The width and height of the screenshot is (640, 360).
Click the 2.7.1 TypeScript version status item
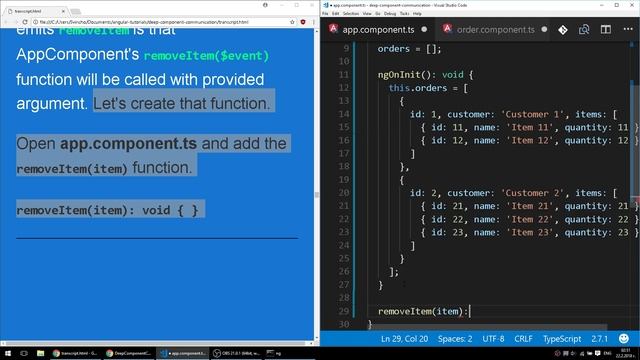click(600, 339)
